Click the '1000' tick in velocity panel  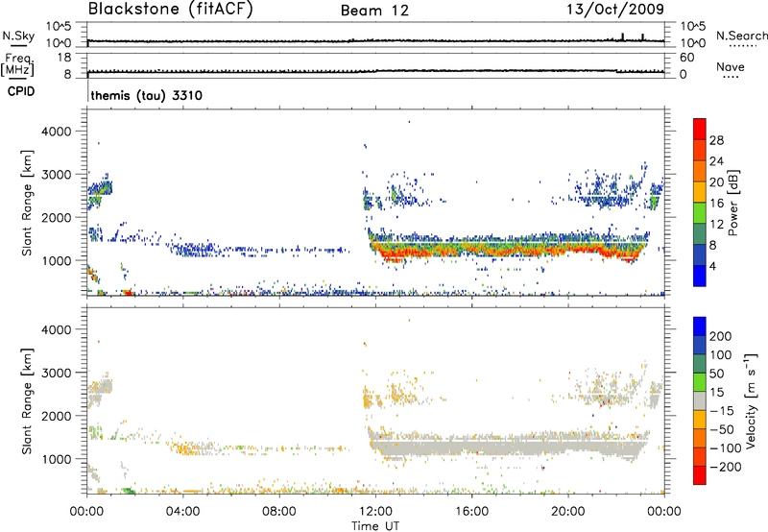click(x=57, y=459)
